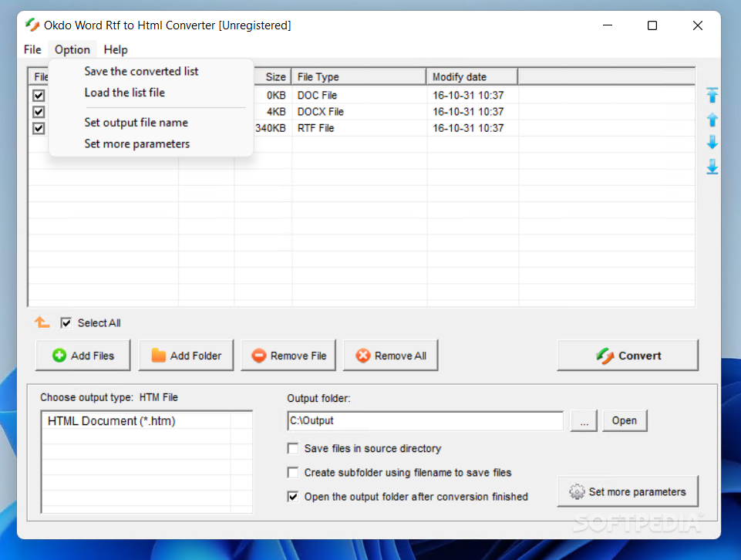Click the Remove All button
Image resolution: width=741 pixels, height=560 pixels.
(x=390, y=356)
